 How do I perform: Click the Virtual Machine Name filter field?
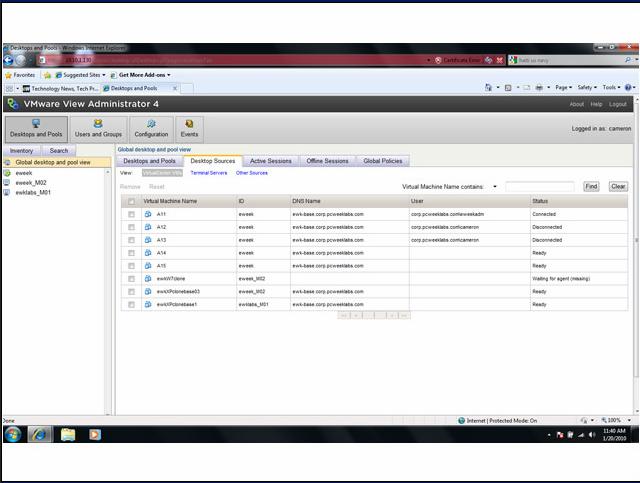[x=540, y=187]
